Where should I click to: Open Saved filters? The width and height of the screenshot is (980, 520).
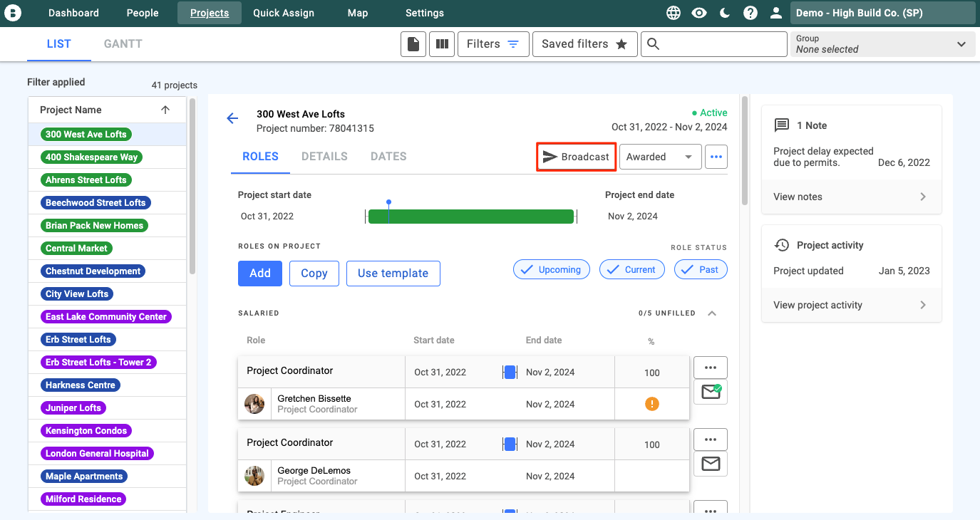click(584, 44)
